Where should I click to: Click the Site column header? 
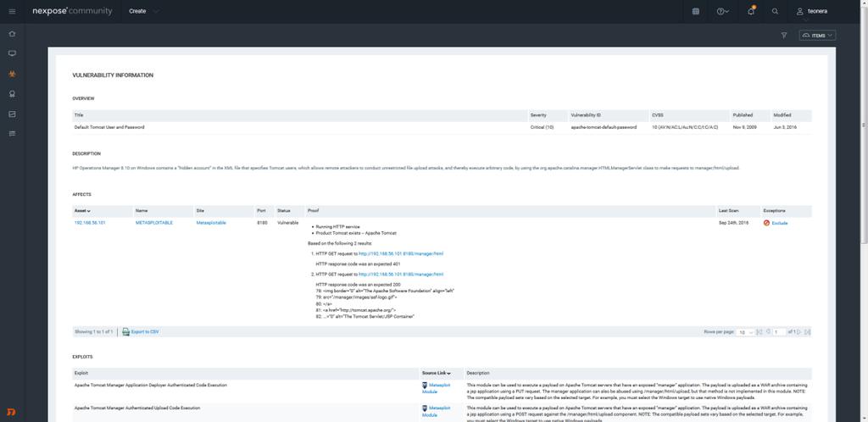point(200,211)
